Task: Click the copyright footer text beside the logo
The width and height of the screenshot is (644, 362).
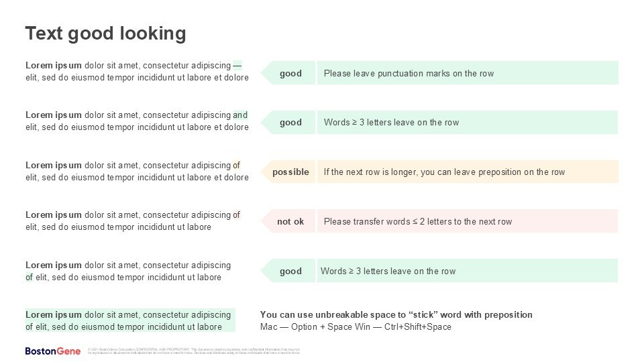Action: (x=193, y=351)
